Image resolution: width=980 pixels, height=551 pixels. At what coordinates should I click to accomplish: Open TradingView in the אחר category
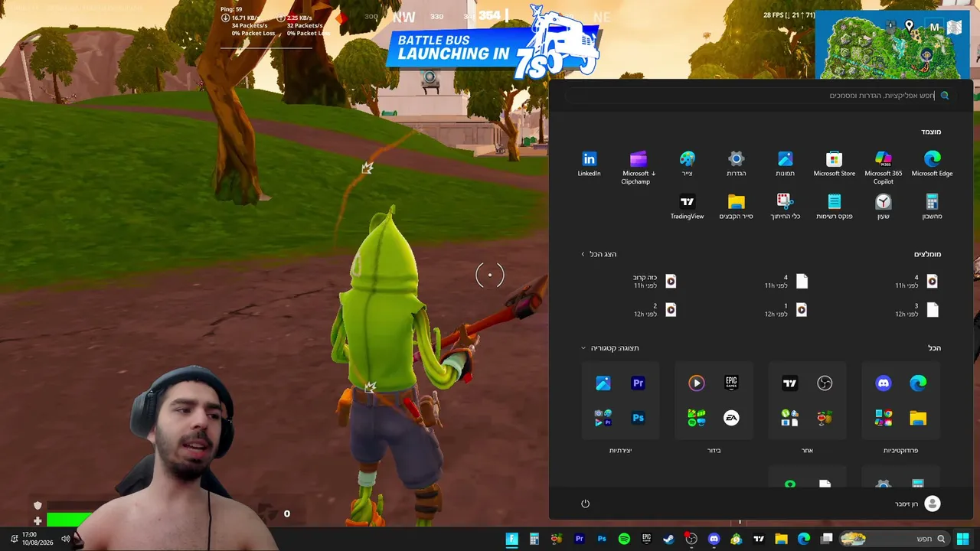[789, 383]
